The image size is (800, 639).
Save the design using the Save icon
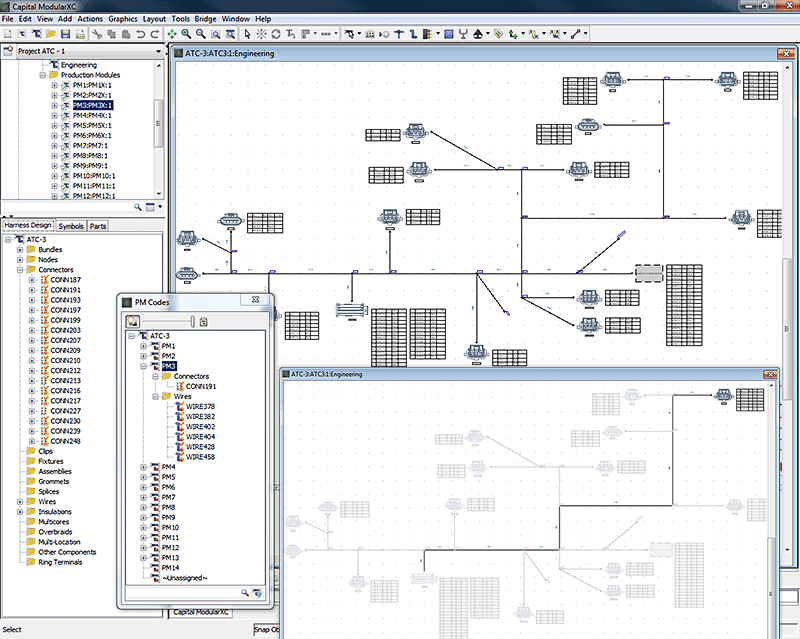click(x=66, y=32)
